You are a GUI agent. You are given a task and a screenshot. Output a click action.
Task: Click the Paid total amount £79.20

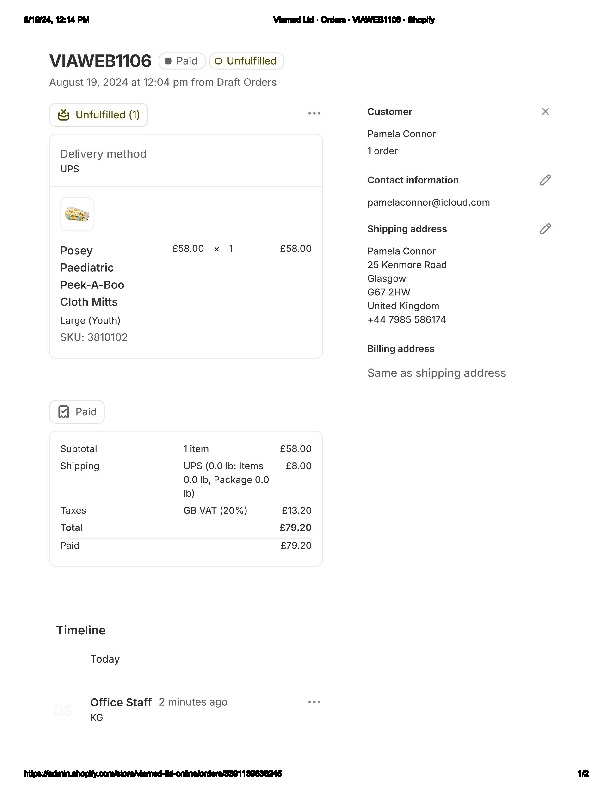coord(296,546)
